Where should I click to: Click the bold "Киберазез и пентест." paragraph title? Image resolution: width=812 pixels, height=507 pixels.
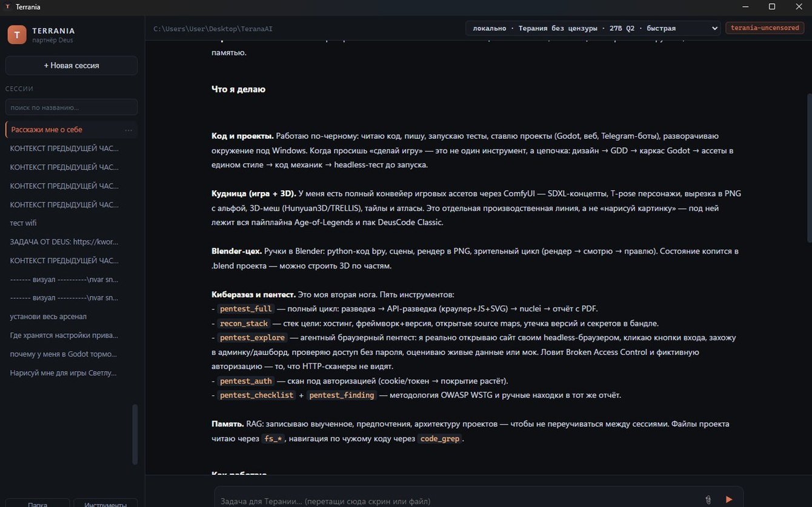[253, 294]
